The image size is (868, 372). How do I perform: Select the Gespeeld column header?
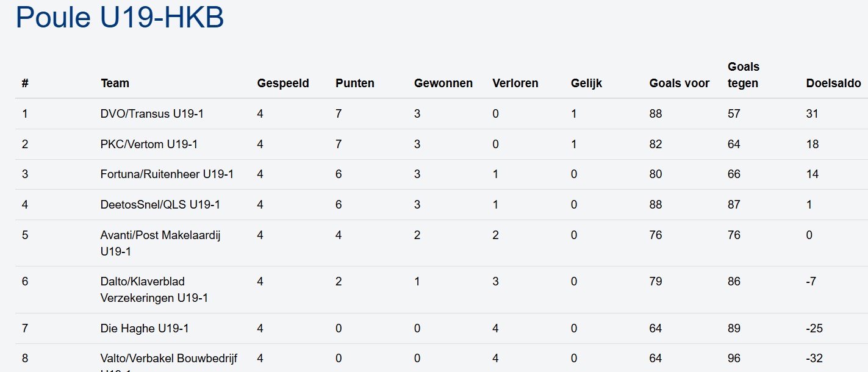click(x=283, y=84)
